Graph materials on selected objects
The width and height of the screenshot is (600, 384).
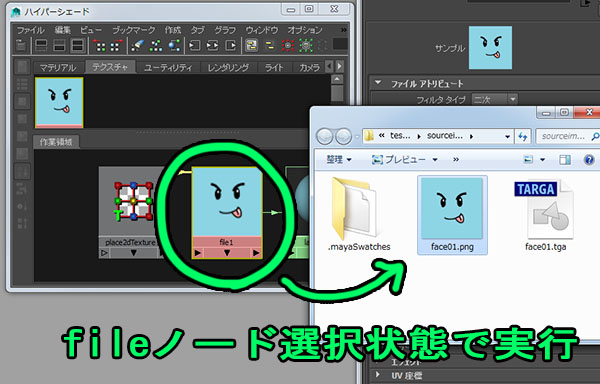[x=174, y=46]
